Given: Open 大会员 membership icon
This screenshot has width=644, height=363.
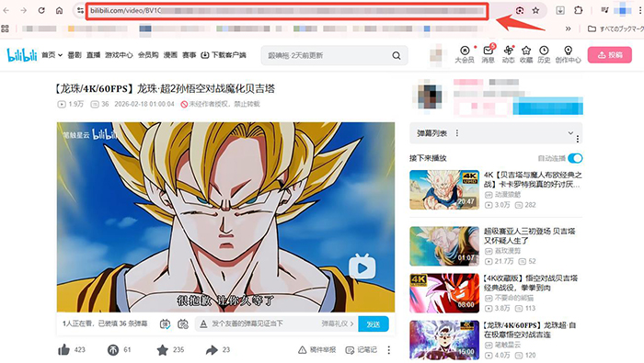Looking at the screenshot, I should (465, 54).
